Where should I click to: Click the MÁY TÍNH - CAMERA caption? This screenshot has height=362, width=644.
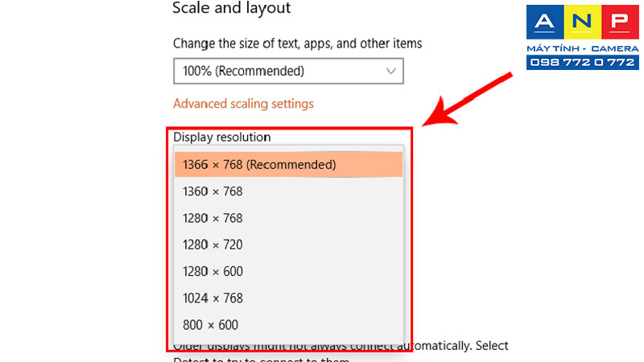point(582,48)
